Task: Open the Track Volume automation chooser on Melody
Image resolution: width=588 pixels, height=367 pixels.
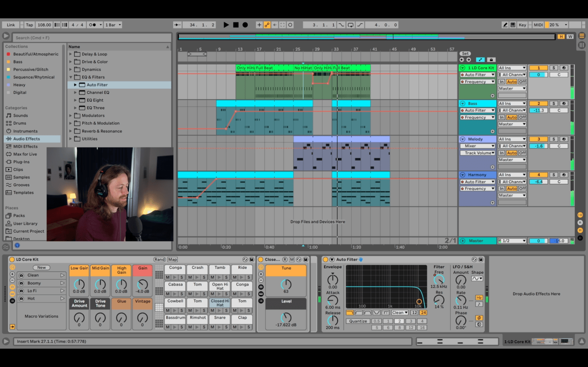Action: click(x=477, y=153)
